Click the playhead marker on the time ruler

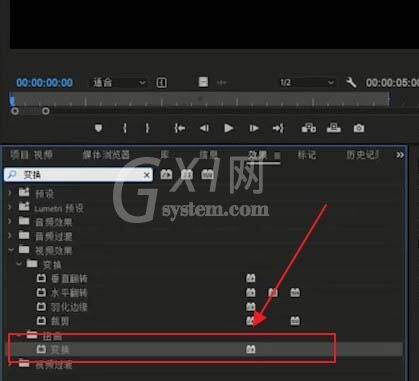point(12,101)
